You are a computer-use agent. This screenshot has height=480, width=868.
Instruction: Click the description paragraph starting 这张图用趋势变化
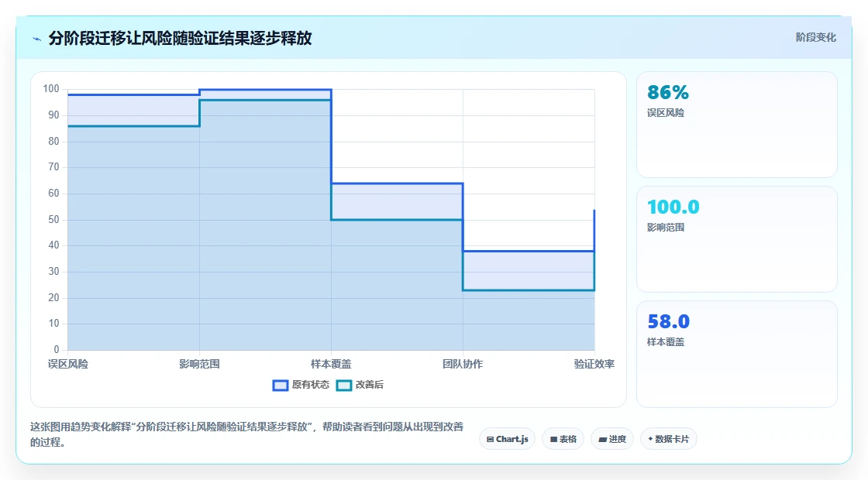246,434
